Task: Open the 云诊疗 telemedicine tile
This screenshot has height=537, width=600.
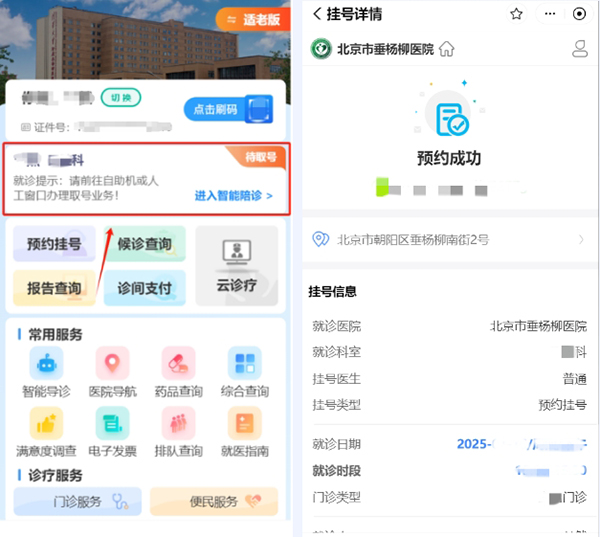Action: pyautogui.click(x=236, y=266)
